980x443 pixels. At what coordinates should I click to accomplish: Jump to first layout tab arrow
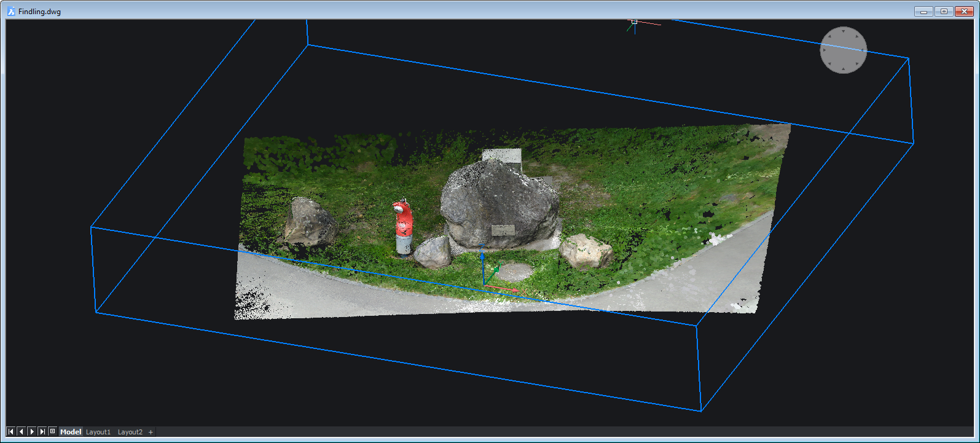click(x=10, y=432)
